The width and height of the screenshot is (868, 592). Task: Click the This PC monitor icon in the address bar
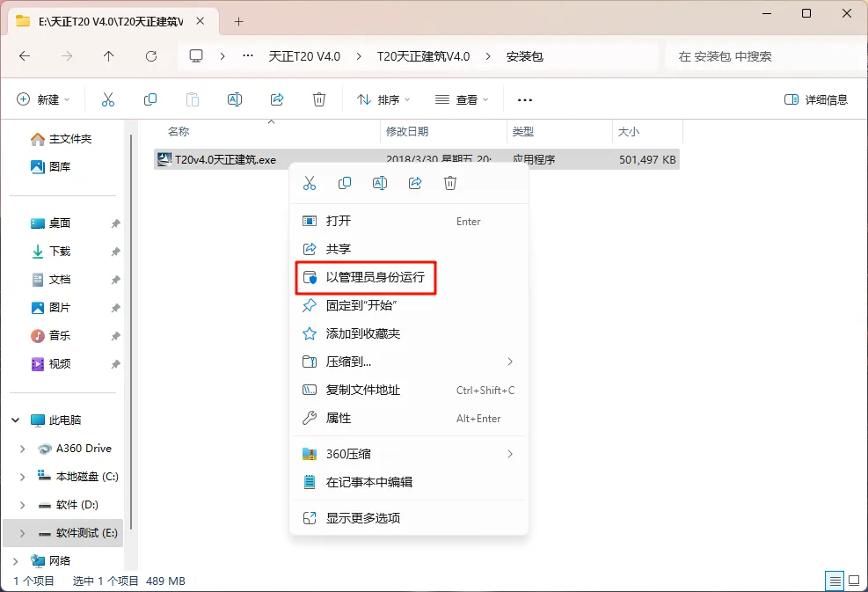(196, 56)
